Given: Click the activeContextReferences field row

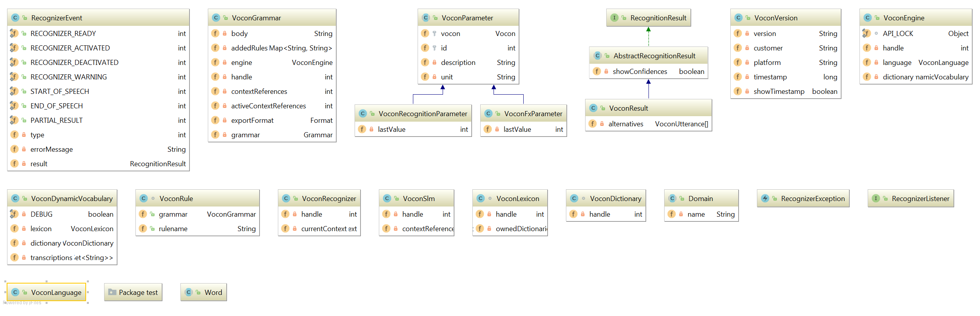Looking at the screenshot, I should pos(272,106).
